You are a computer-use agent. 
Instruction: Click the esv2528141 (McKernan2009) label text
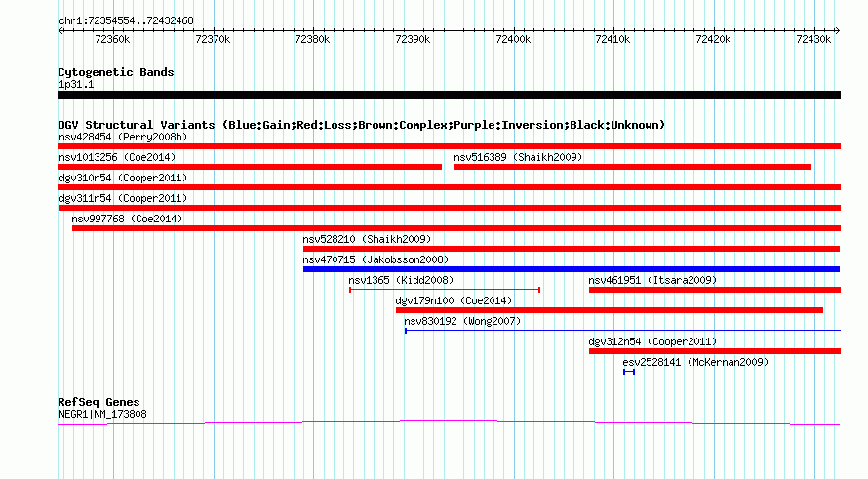coord(695,362)
